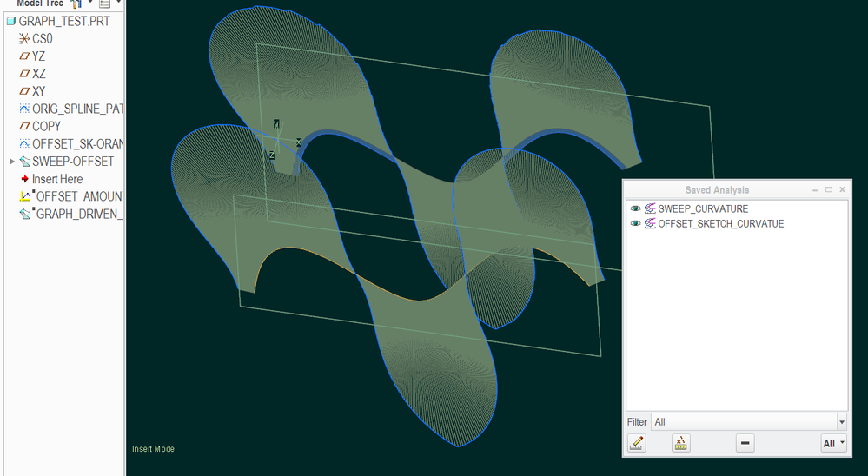The width and height of the screenshot is (868, 476).
Task: Click the SWEEP_CURVATURE analysis type icon
Action: click(650, 208)
